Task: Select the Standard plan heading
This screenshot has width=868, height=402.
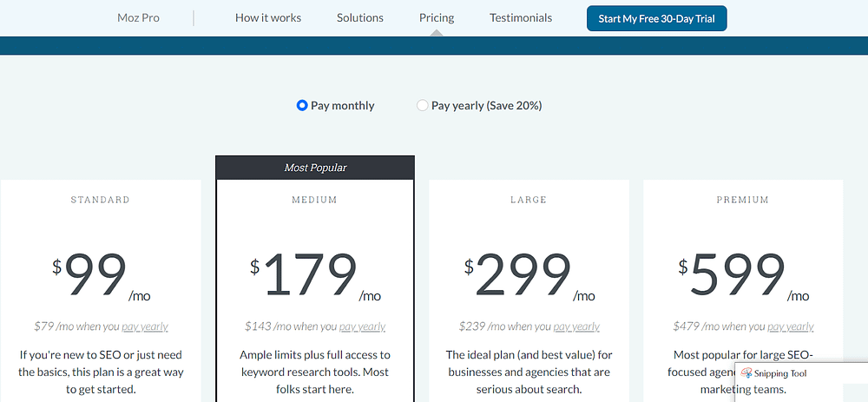Action: tap(100, 200)
